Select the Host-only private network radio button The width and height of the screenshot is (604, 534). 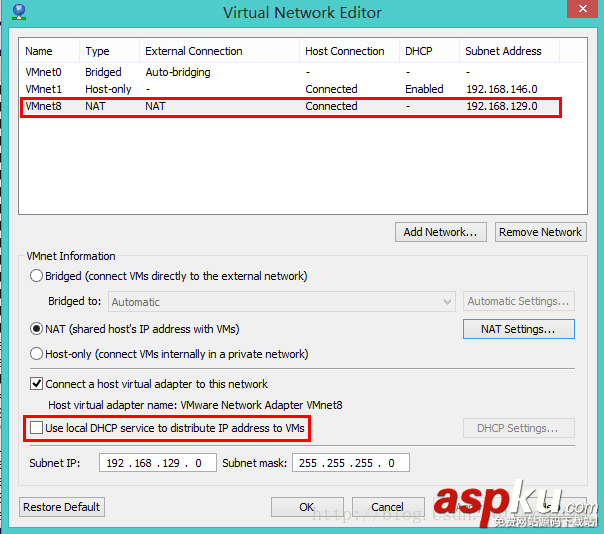(36, 354)
